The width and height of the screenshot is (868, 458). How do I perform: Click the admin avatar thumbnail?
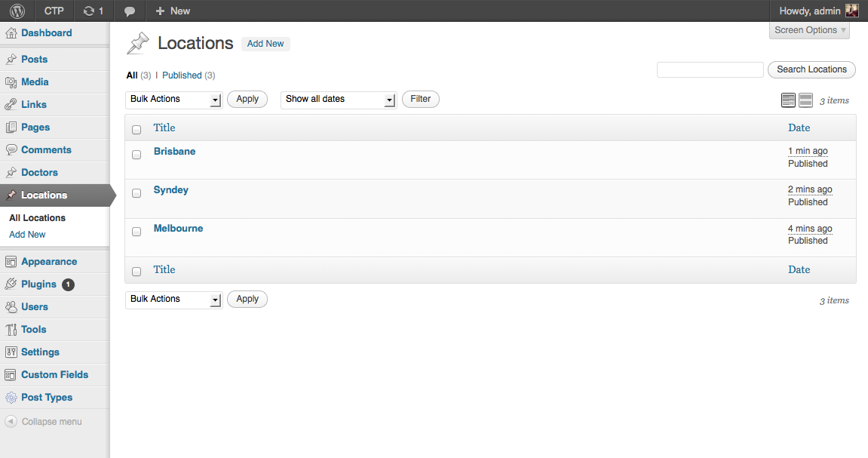851,11
